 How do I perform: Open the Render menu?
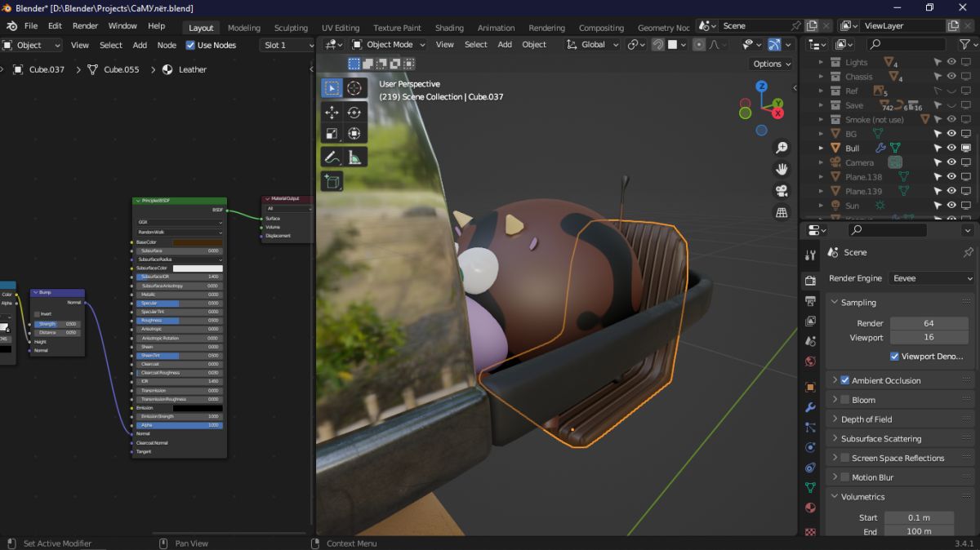click(x=85, y=26)
